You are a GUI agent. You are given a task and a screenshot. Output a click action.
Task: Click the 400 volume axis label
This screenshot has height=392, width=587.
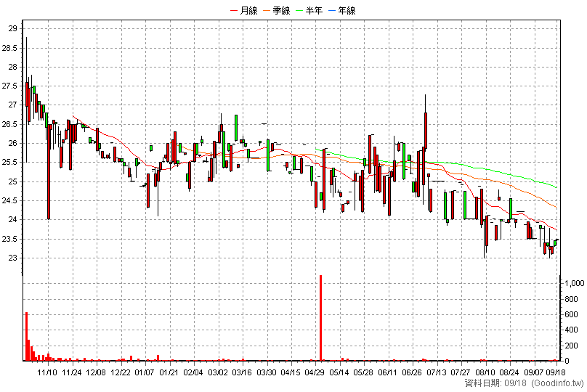[x=571, y=330]
